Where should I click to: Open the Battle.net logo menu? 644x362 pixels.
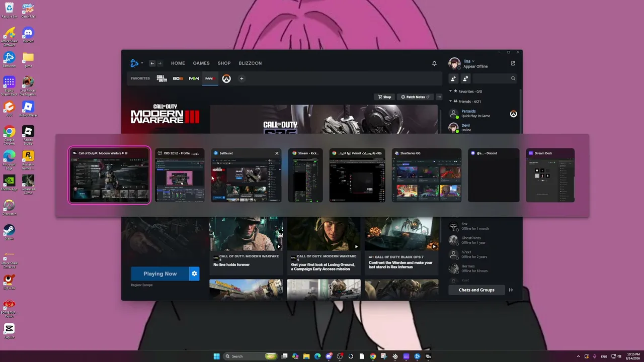pos(136,63)
